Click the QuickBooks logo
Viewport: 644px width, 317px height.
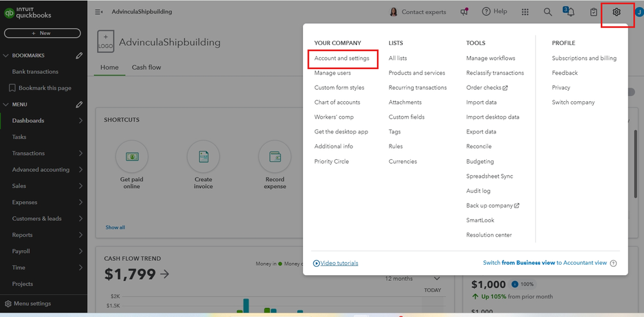[x=28, y=13]
